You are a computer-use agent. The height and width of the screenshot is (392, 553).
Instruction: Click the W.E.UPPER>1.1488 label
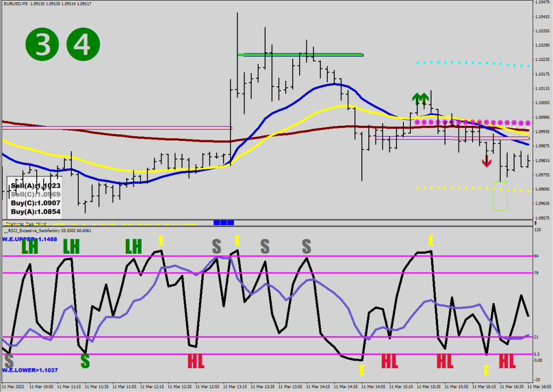(30, 239)
